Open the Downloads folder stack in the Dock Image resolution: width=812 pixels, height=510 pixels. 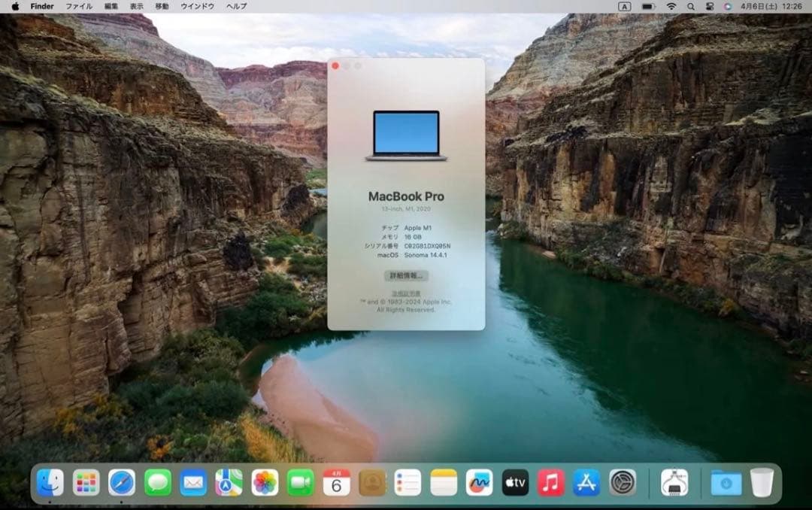tap(726, 482)
